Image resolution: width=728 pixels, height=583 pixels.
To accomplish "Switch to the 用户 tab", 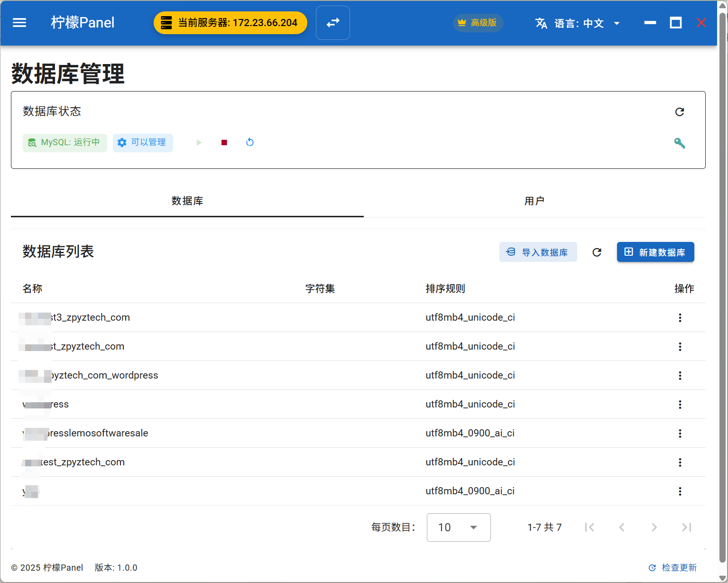I will click(534, 201).
